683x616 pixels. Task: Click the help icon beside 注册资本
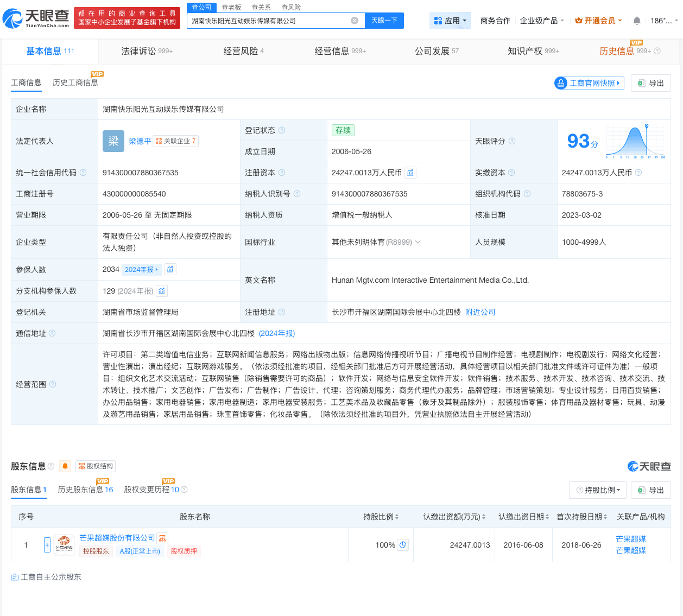[x=282, y=173]
